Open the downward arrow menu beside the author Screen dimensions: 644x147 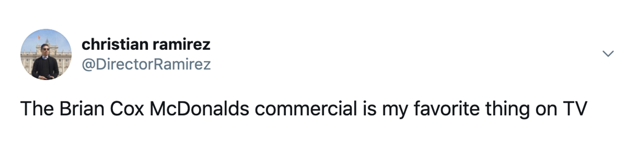608,54
